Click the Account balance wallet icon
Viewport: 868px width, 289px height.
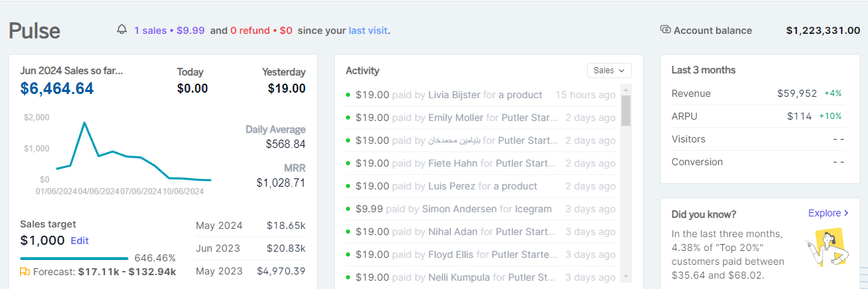pos(666,30)
